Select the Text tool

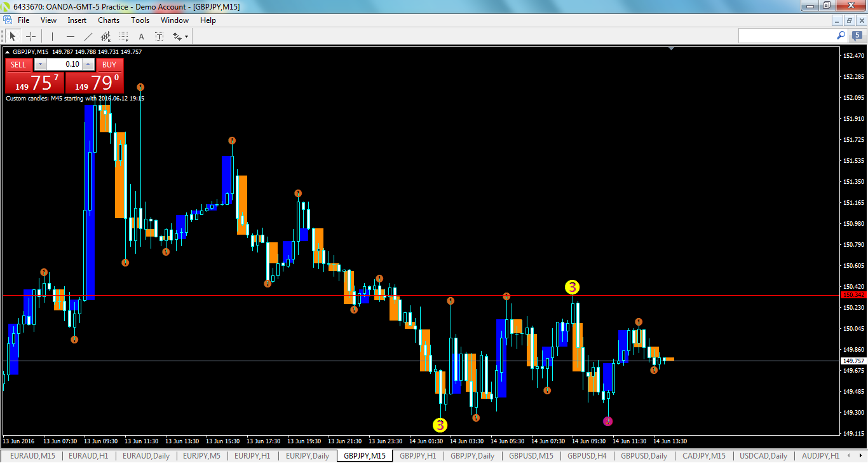coord(141,36)
